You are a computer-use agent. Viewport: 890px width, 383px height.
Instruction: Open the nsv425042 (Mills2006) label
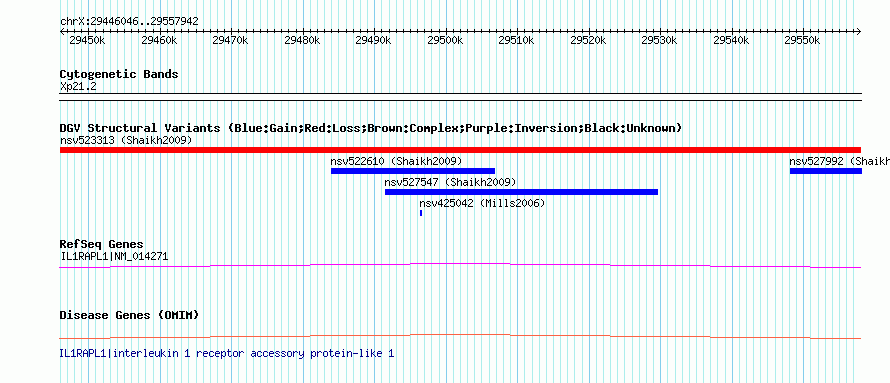pos(482,203)
